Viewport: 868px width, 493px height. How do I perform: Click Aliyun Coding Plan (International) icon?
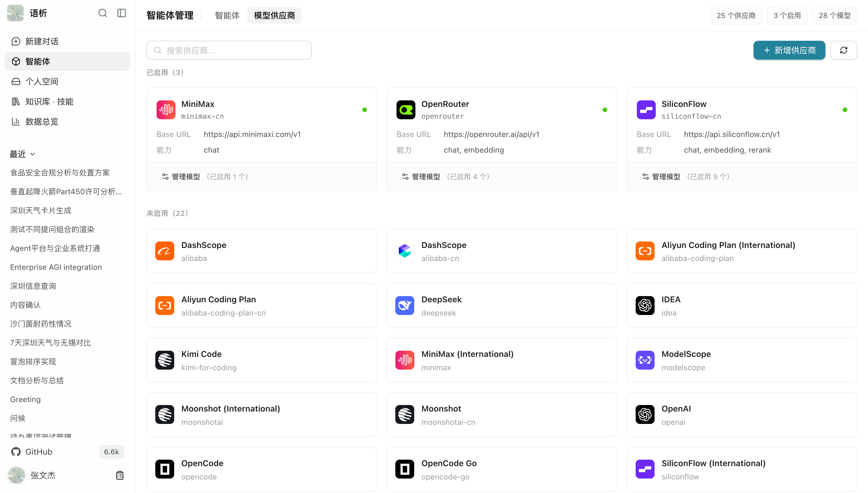645,251
